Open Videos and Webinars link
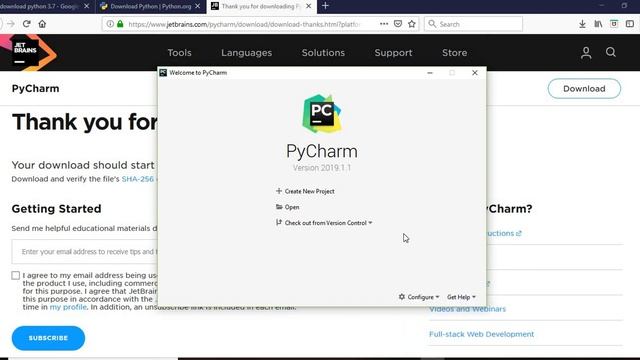This screenshot has width=640, height=360. [467, 309]
